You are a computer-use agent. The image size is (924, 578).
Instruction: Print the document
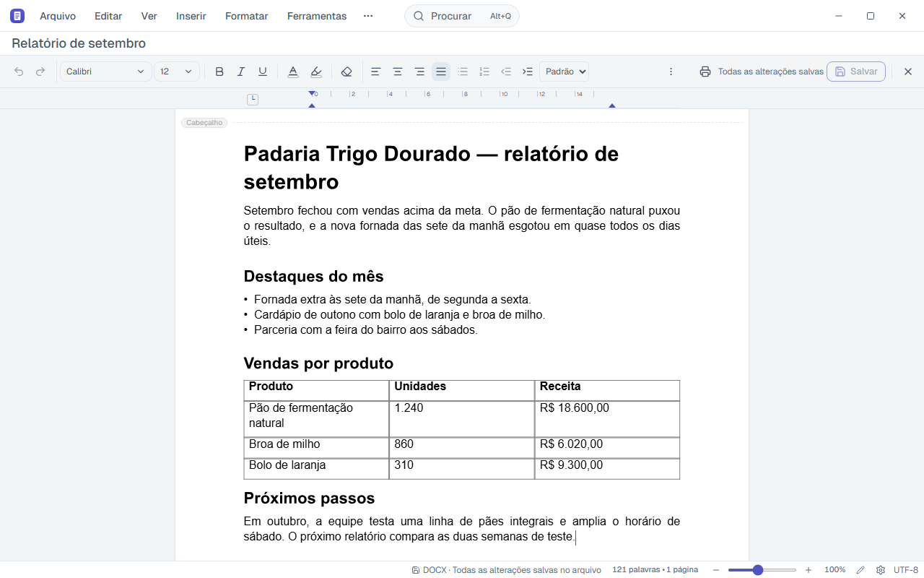705,72
